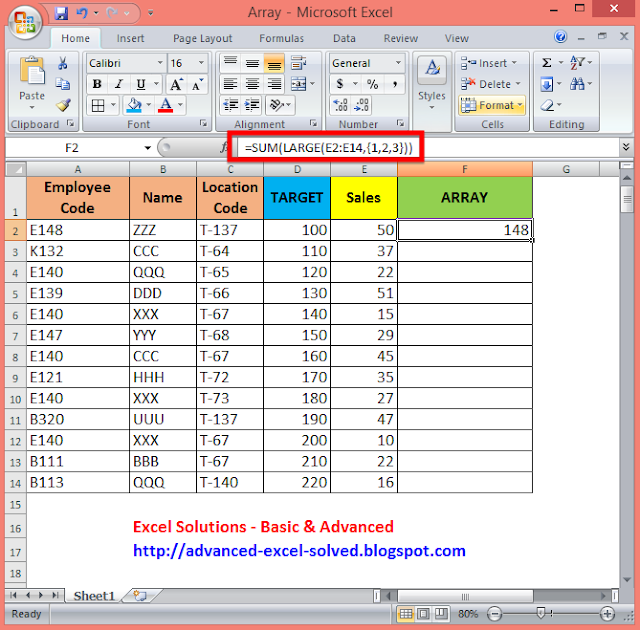Toggle Bold formatting
Image resolution: width=640 pixels, height=630 pixels.
[97, 84]
